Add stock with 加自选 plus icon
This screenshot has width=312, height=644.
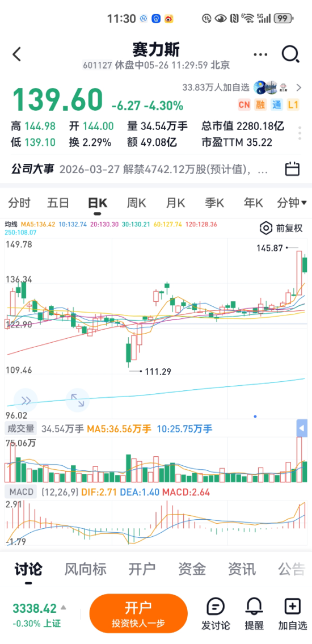point(293,606)
